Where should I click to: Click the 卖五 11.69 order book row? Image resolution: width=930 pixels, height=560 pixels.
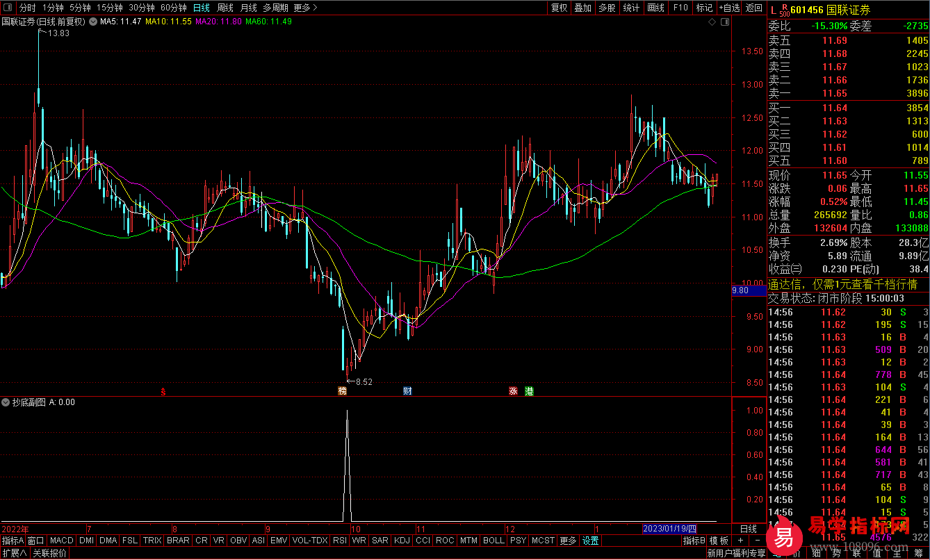tap(848, 41)
